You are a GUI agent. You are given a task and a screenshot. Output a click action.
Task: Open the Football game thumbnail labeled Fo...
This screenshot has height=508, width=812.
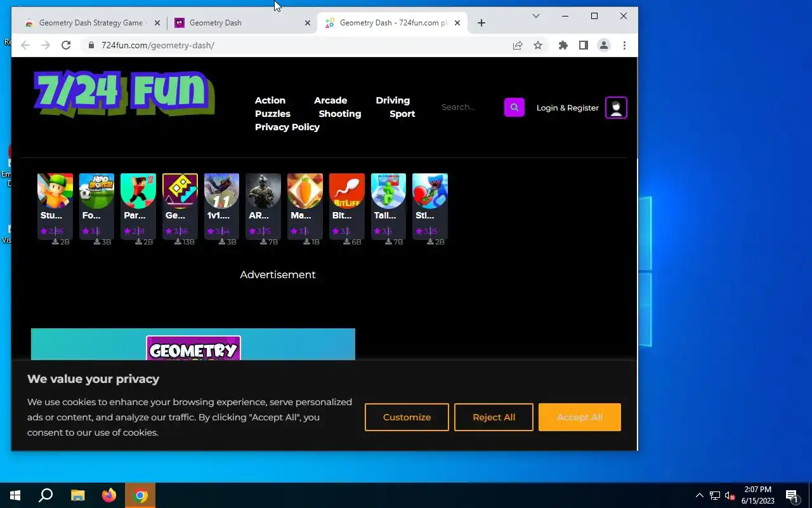click(97, 191)
